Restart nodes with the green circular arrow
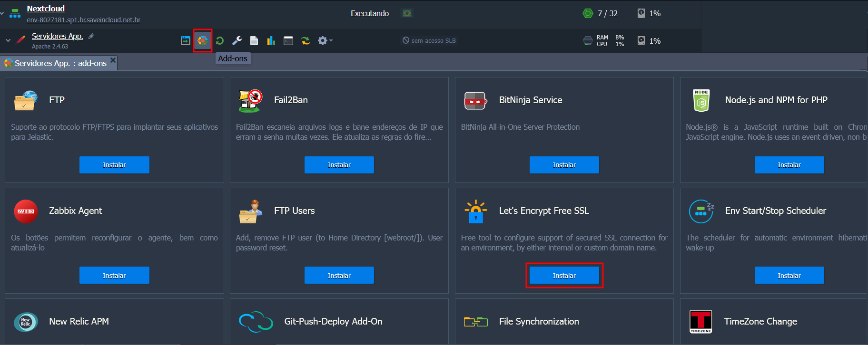 coord(220,41)
